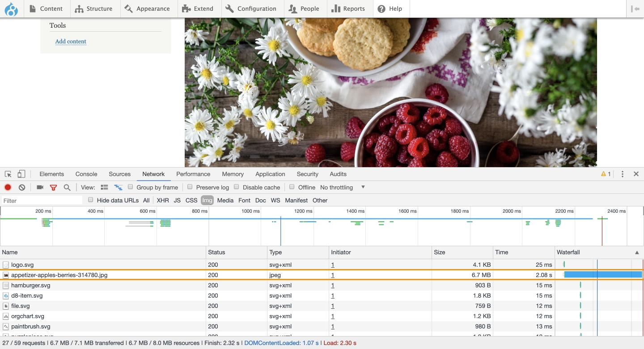Click the Add content link
The width and height of the screenshot is (644, 349).
(x=71, y=42)
